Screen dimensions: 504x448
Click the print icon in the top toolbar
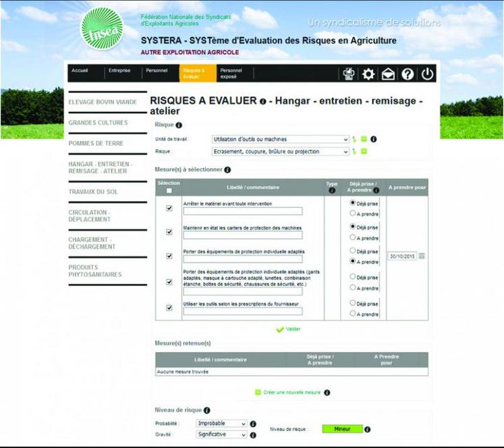pyautogui.click(x=349, y=74)
